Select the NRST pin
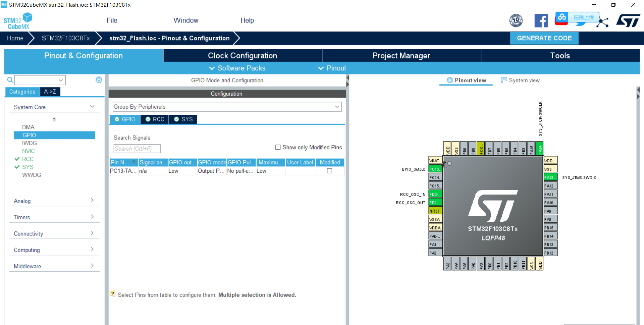The height and width of the screenshot is (325, 644). point(435,211)
